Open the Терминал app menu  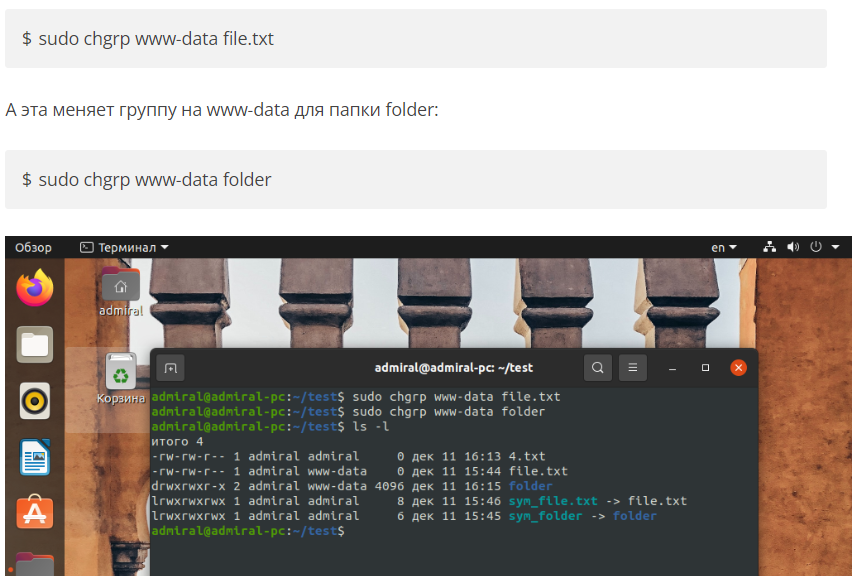[125, 248]
